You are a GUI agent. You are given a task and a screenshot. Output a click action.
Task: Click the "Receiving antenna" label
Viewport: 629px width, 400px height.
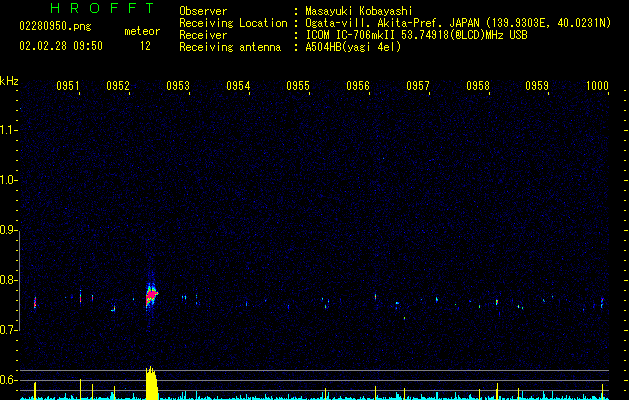[230, 47]
